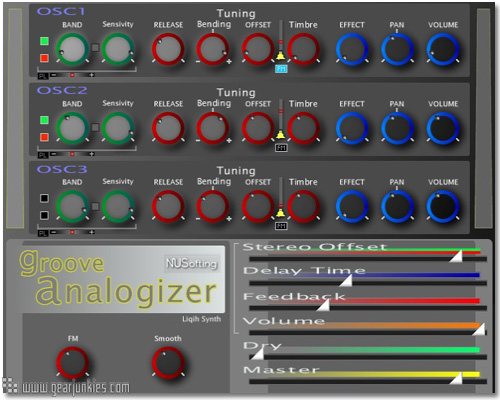Click the OSC2 RELEASE red knob

168,128
